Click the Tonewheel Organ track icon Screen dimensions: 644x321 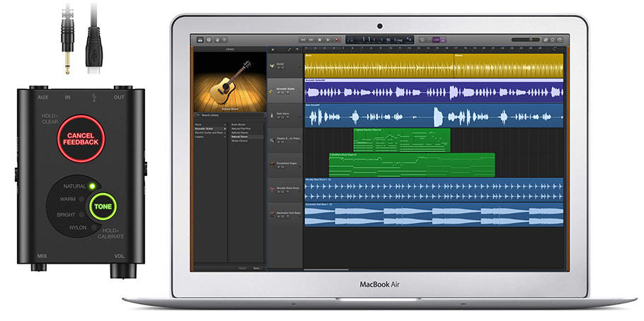(272, 165)
